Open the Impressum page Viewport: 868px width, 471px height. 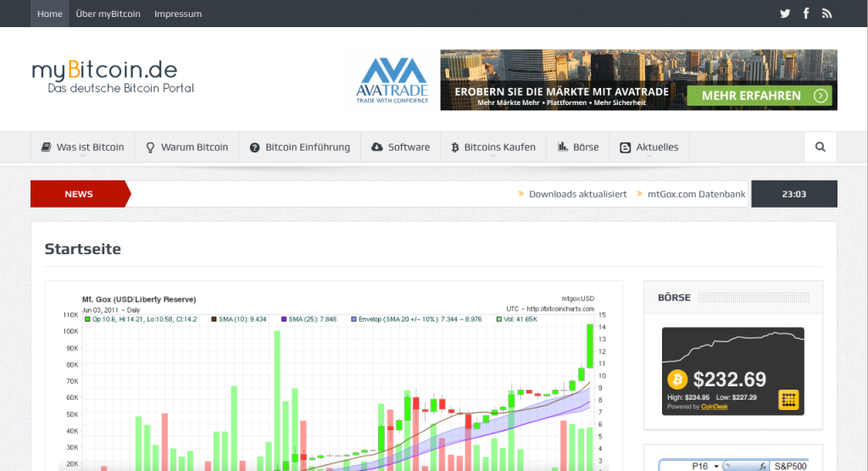coord(178,14)
